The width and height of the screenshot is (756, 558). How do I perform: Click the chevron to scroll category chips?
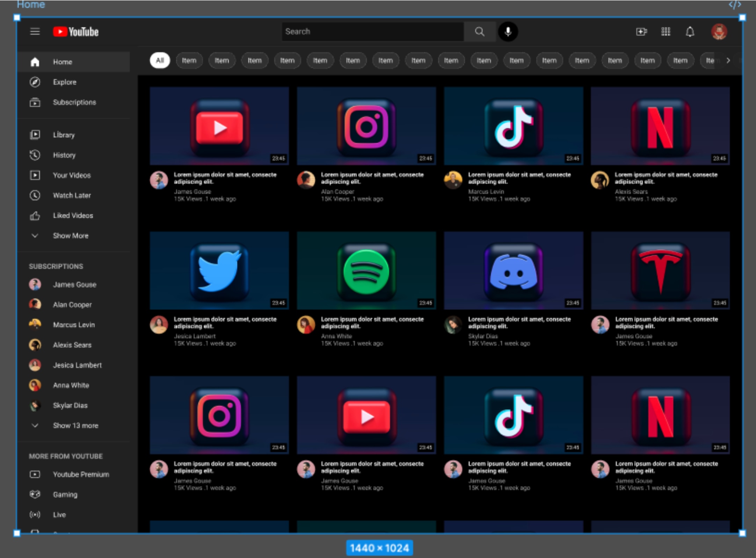point(729,60)
